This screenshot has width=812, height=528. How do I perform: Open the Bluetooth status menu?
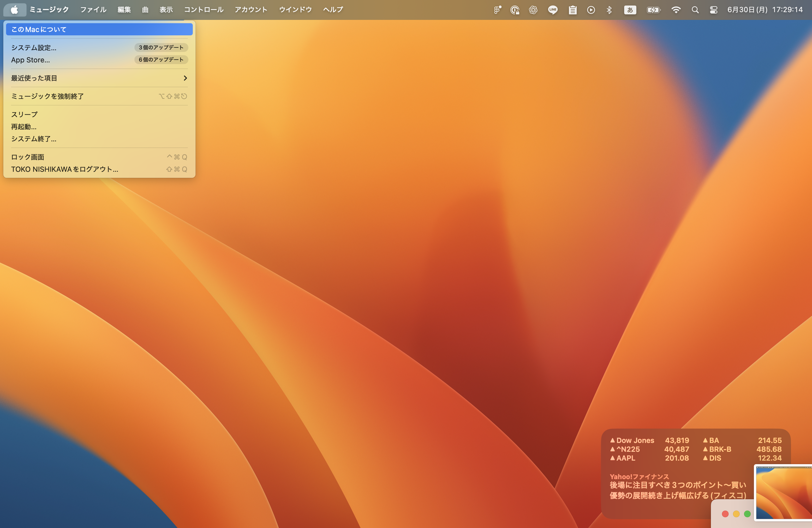[610, 10]
